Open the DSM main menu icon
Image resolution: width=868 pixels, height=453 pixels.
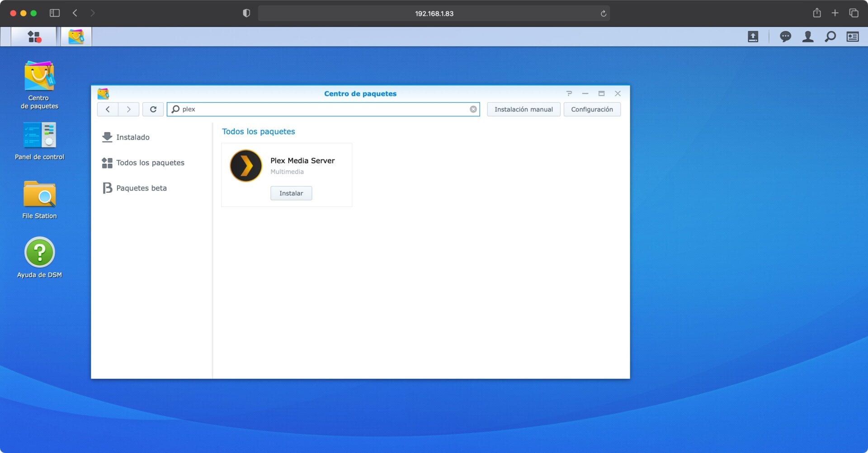click(34, 37)
